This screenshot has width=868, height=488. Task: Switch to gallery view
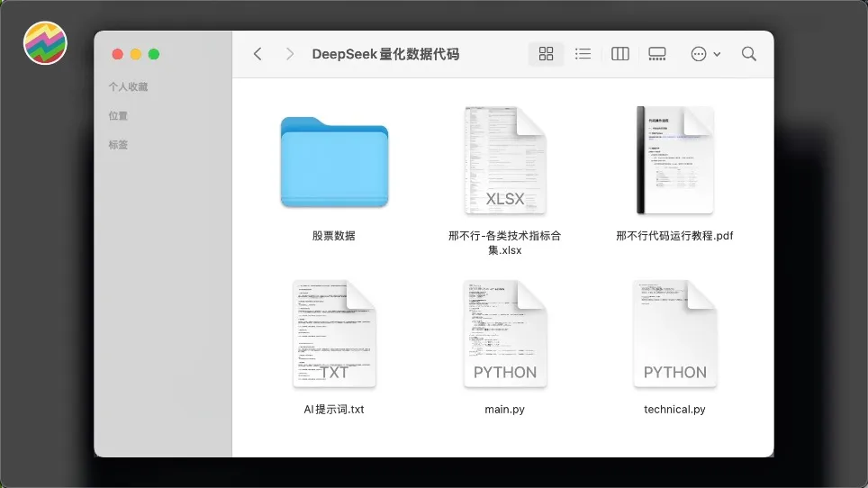point(656,54)
